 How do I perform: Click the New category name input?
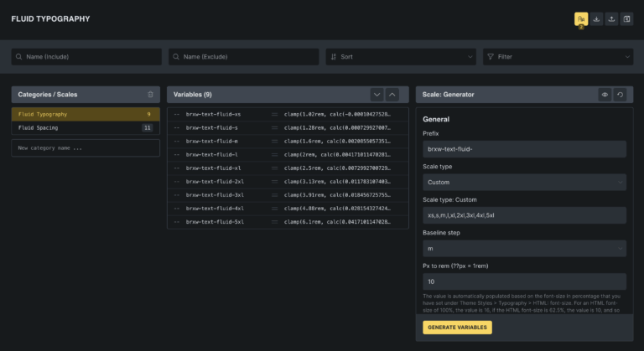coord(86,148)
